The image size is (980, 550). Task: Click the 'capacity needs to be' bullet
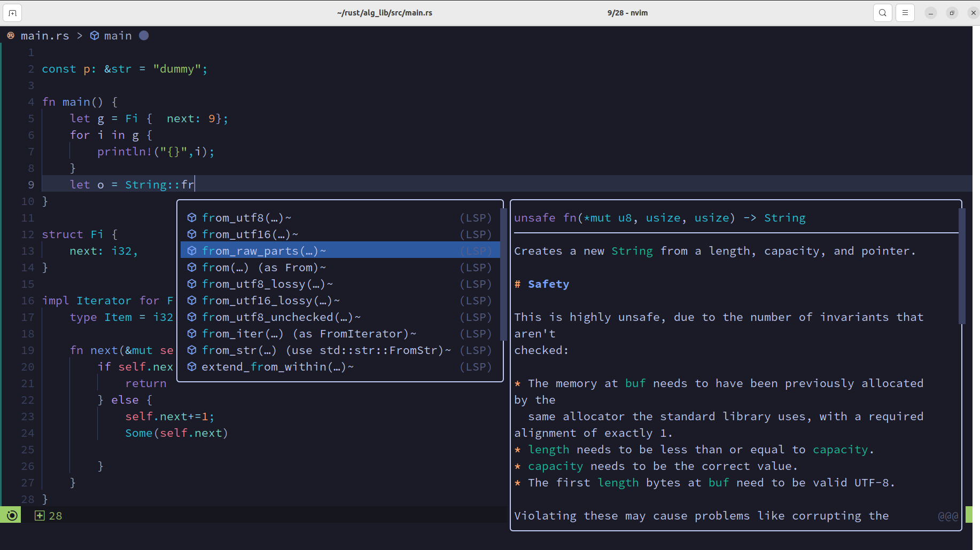[656, 466]
